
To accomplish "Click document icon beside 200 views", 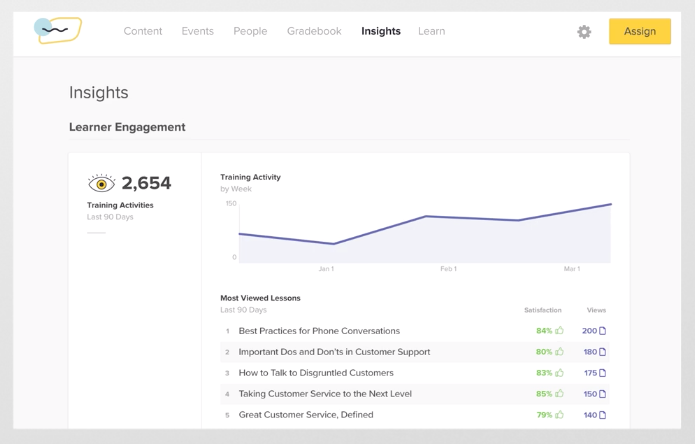I will pyautogui.click(x=602, y=331).
